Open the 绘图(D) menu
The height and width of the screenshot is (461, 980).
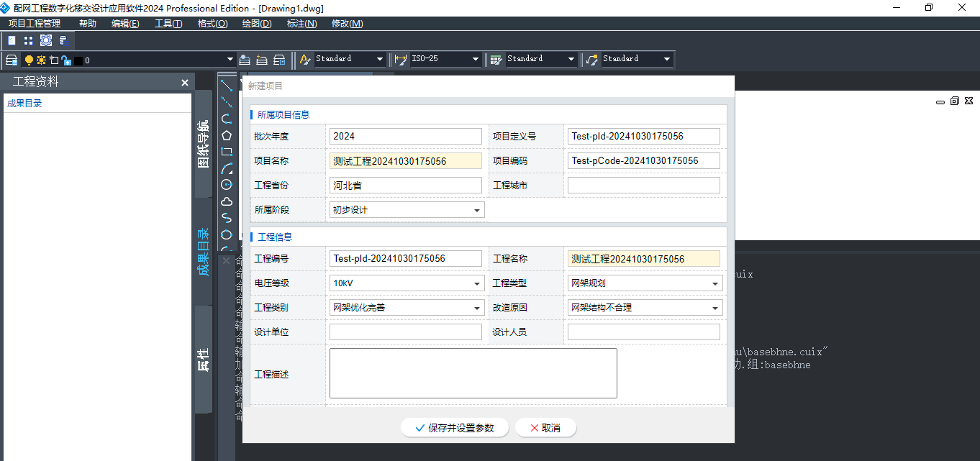(x=257, y=24)
